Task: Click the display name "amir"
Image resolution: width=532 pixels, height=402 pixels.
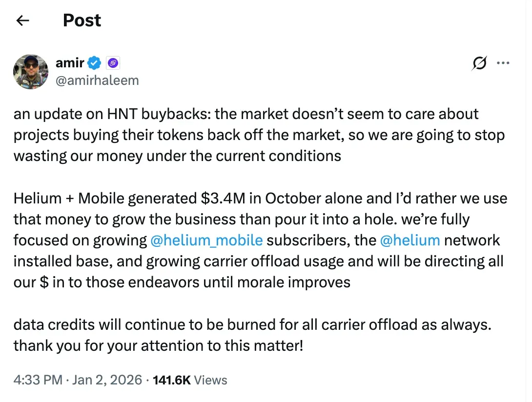Action: tap(70, 63)
